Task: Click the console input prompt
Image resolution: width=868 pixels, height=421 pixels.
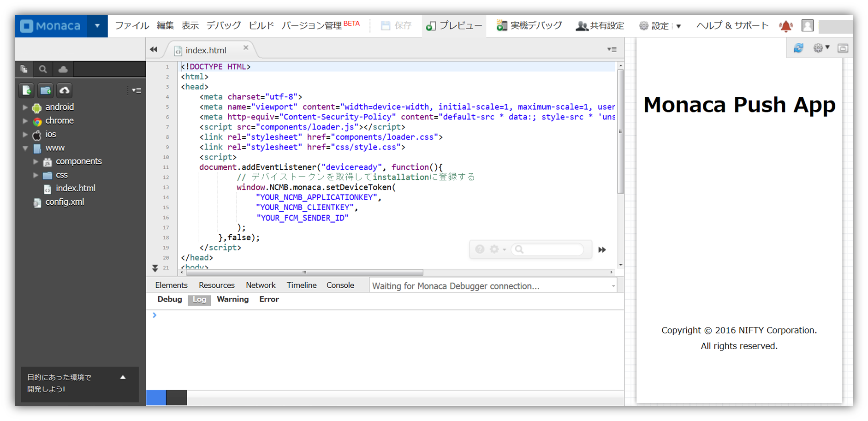Action: 155,315
